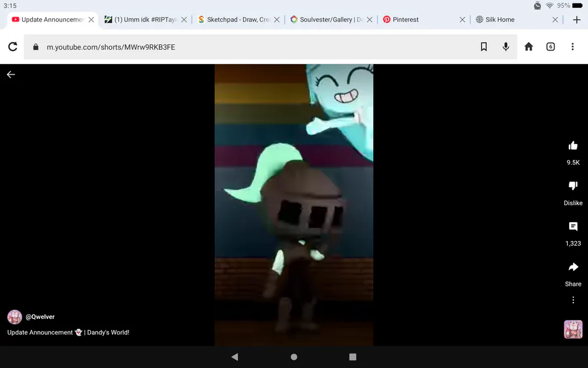Tap the Update Announcement video title text
588x368 pixels.
tap(68, 332)
